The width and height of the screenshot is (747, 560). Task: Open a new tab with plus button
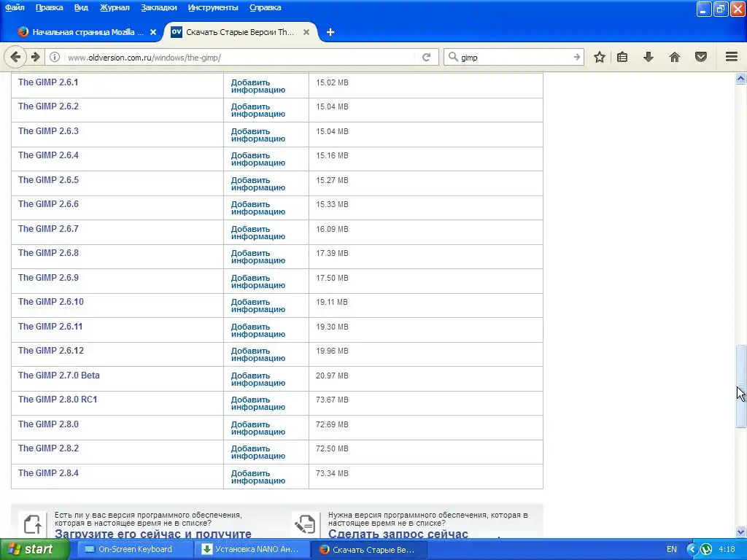[x=330, y=32]
